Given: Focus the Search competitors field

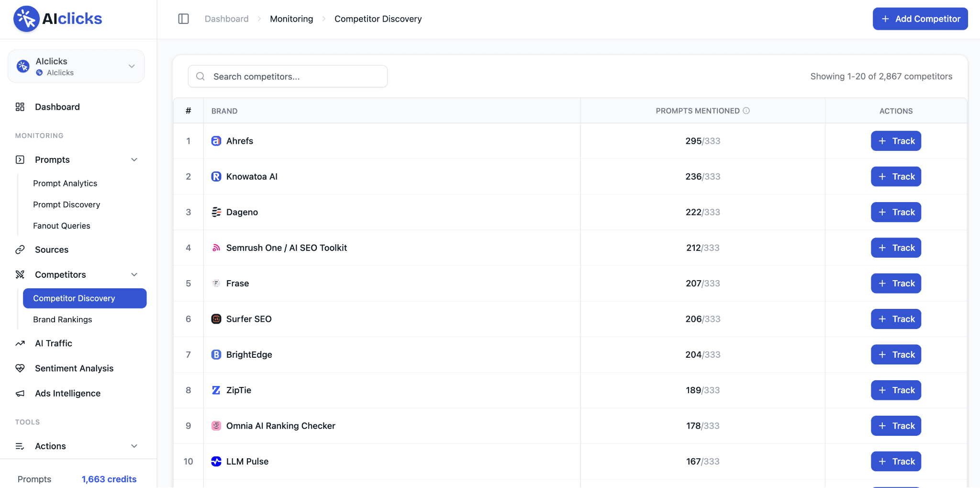Looking at the screenshot, I should pyautogui.click(x=288, y=76).
